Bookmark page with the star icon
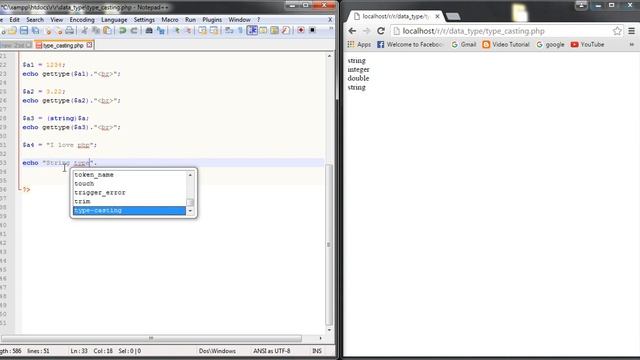The image size is (640, 360). click(x=617, y=31)
